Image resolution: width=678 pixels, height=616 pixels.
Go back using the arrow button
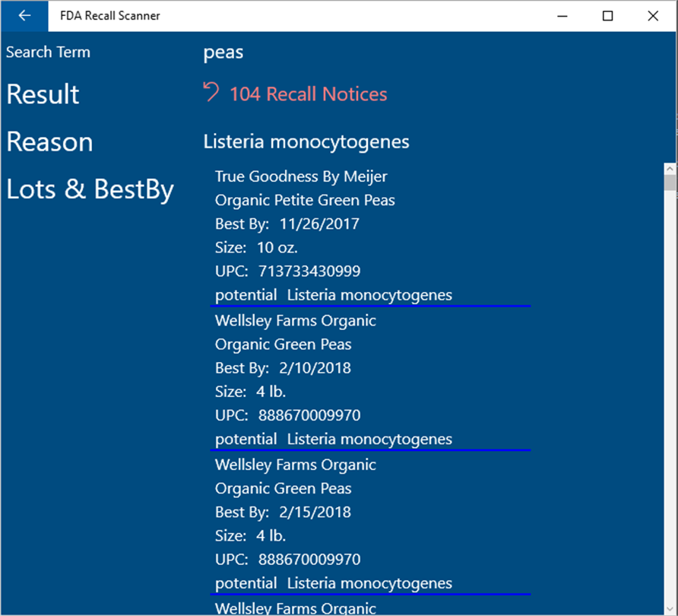(x=24, y=16)
